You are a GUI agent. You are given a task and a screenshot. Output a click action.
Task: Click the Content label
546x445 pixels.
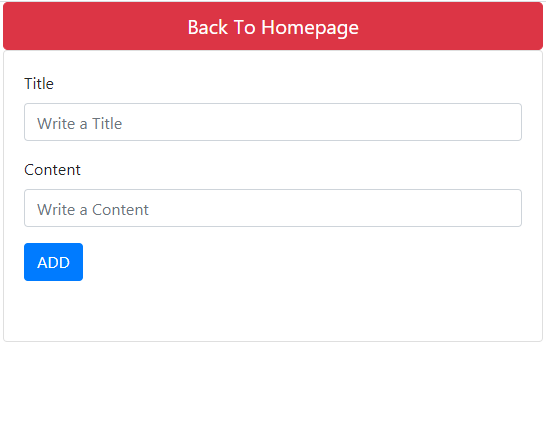52,170
